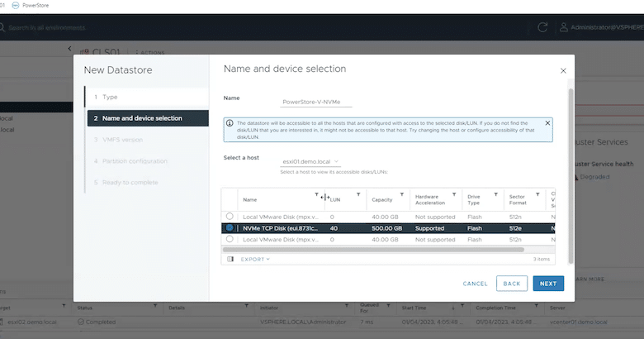Click the datastore Name field PowerStore-V-NVMe

coord(316,102)
